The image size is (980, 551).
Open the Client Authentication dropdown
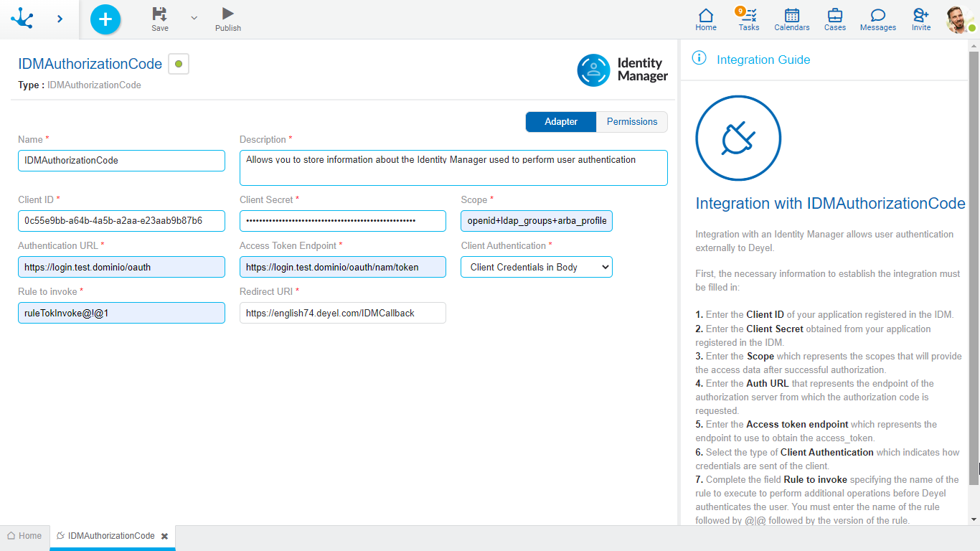pos(537,267)
